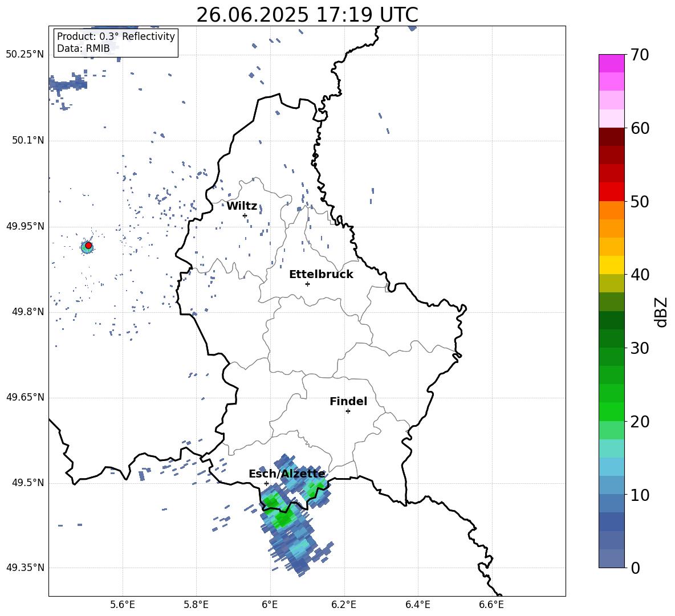Screen dimensions: 675x616
Task: Click the colorbar tick label 10
Action: [640, 495]
